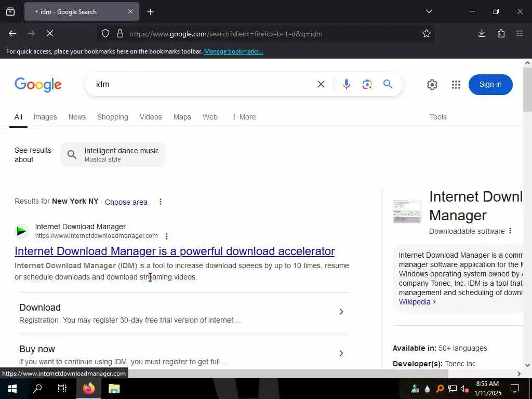Close the idm - Google Search tab
Viewport: 532px width, 399px height.
130,12
